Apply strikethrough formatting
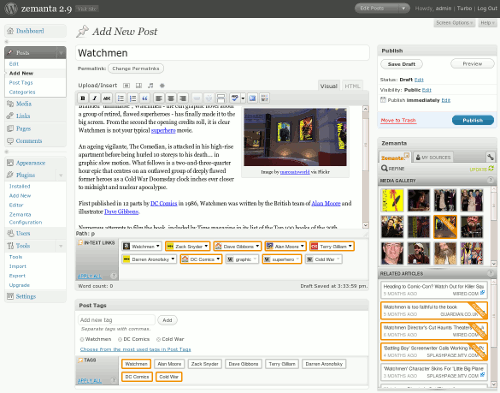 pos(107,98)
